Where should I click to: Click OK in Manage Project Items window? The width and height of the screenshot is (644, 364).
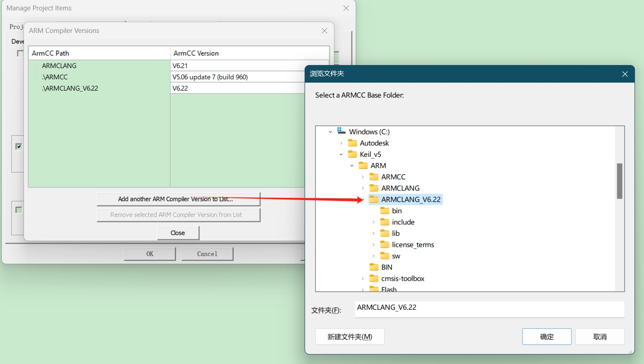(x=150, y=254)
